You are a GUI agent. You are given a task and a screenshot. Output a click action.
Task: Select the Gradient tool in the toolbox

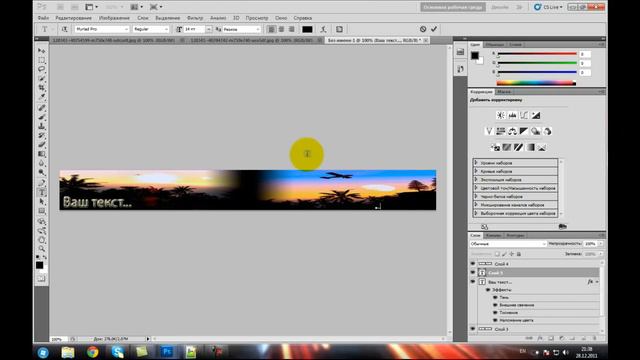42,154
